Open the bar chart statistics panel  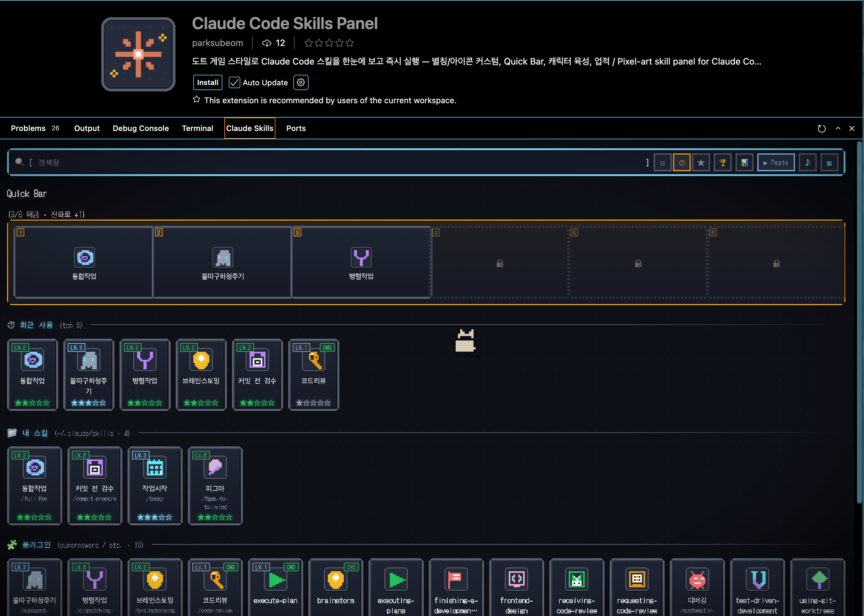(x=744, y=163)
